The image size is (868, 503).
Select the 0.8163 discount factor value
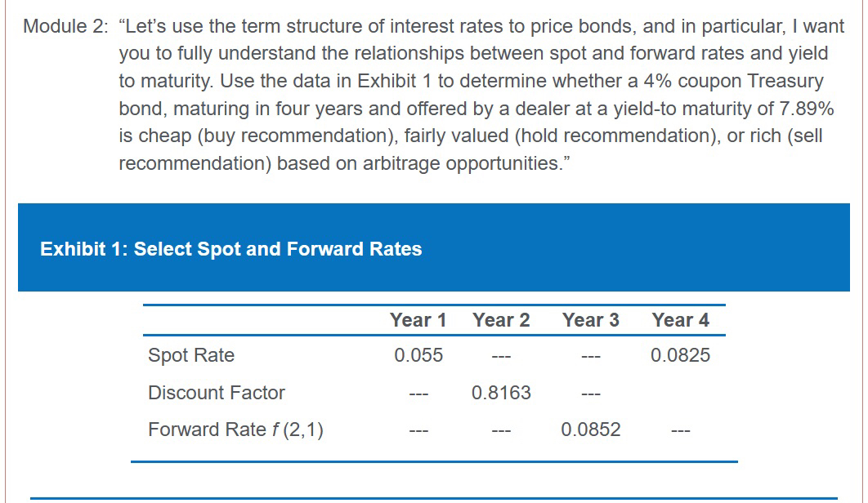point(501,393)
